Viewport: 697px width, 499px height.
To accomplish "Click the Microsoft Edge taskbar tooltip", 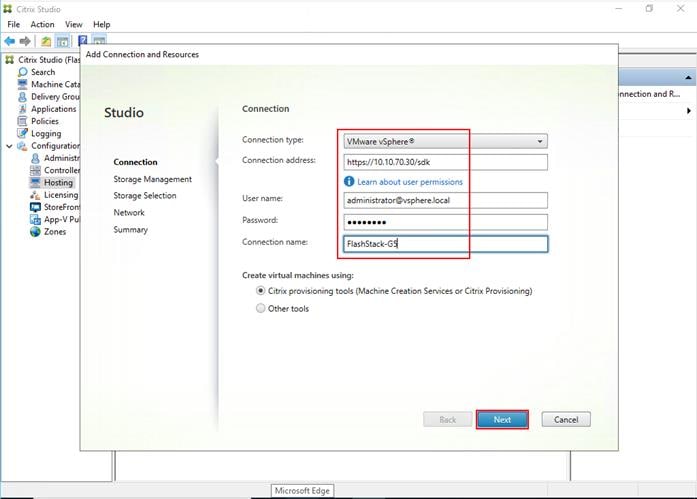I will (302, 491).
